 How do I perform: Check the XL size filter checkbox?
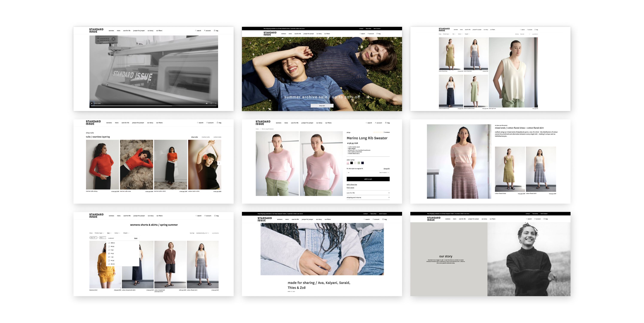pyautogui.click(x=109, y=261)
